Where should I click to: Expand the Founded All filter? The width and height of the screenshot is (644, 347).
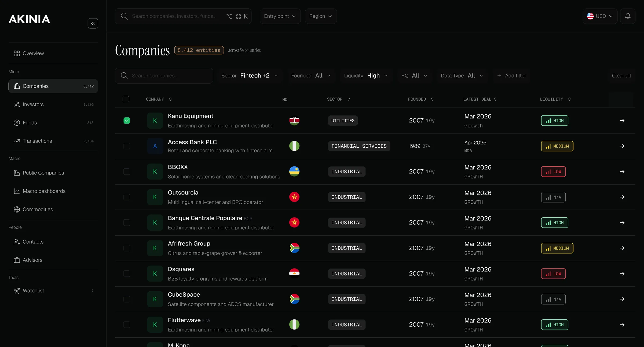pyautogui.click(x=311, y=76)
